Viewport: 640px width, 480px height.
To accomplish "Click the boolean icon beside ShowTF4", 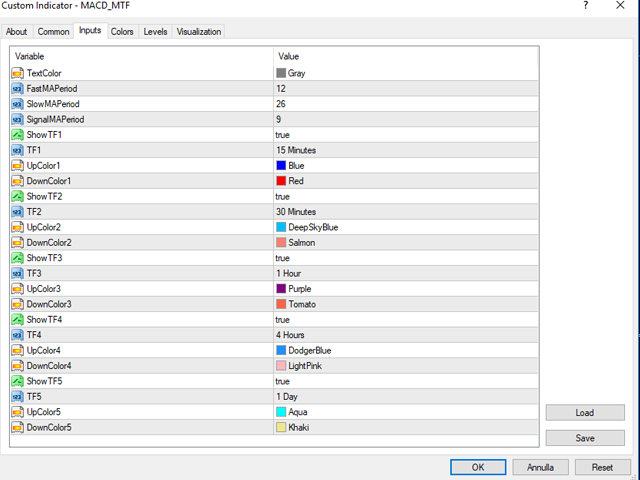I will coord(18,320).
